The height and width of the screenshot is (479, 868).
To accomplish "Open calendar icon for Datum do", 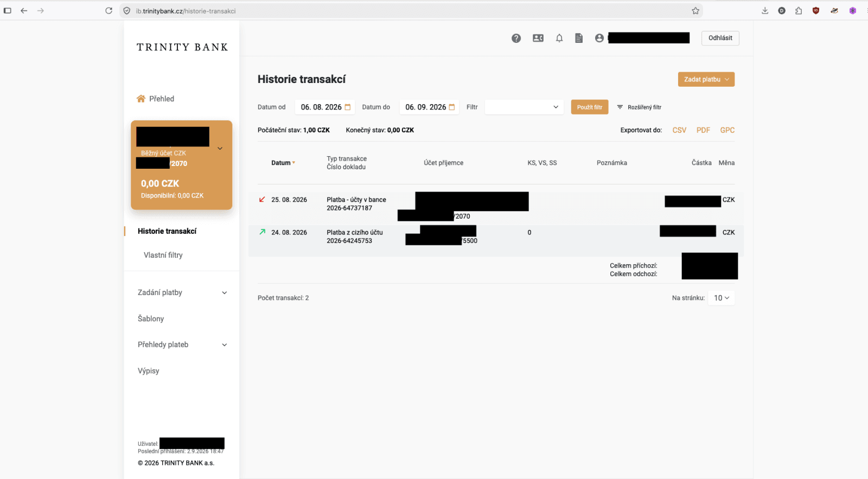I will pyautogui.click(x=452, y=107).
